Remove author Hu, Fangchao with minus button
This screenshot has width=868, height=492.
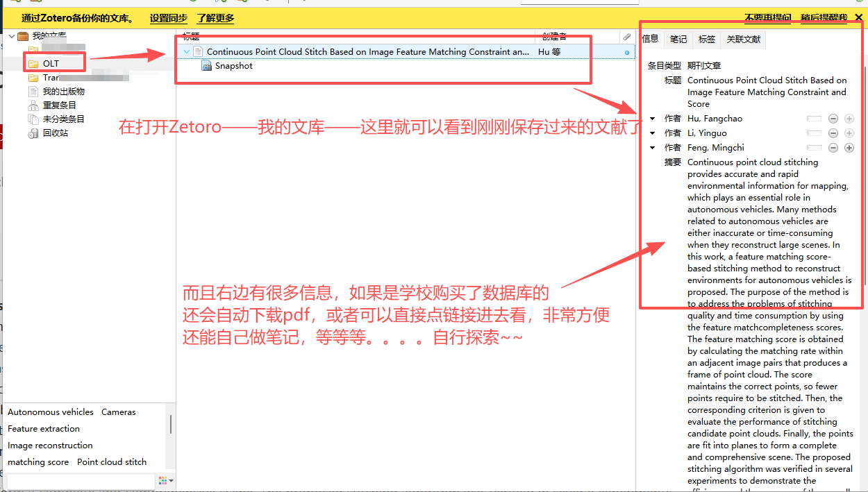(833, 119)
